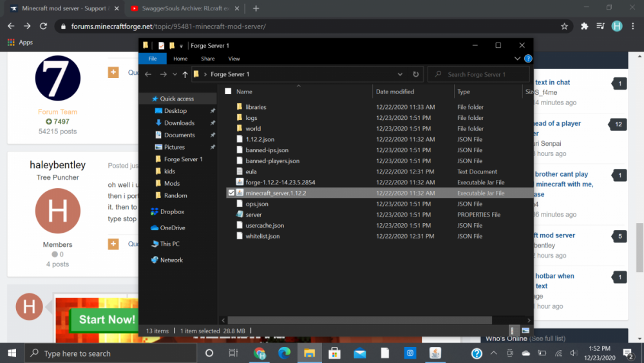Image resolution: width=644 pixels, height=363 pixels.
Task: Select the forge-1.12.2-14.23.5.2854 jar file
Action: tap(280, 182)
